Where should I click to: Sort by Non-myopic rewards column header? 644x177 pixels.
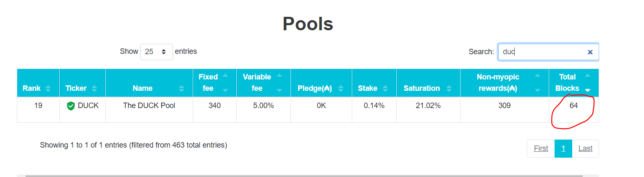coord(498,82)
